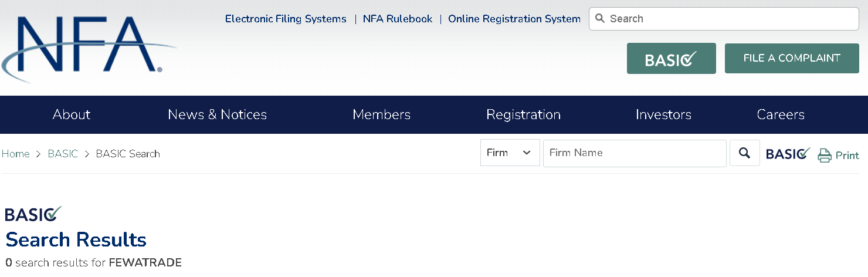The height and width of the screenshot is (277, 868).
Task: Open the Registration menu
Action: click(523, 114)
